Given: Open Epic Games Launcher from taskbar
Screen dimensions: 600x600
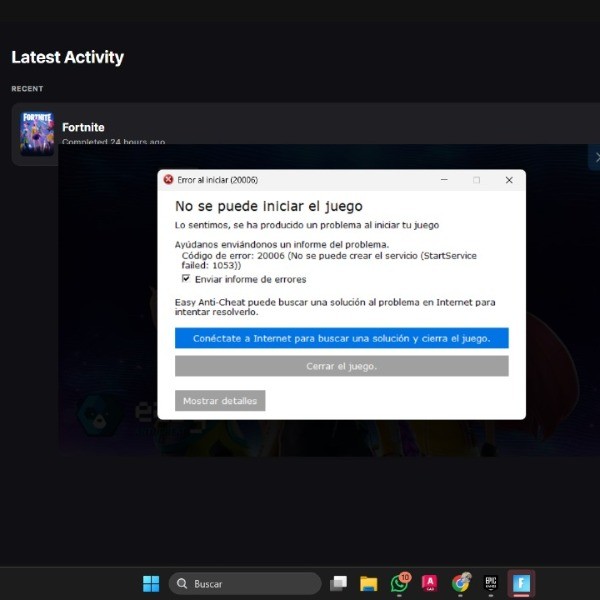Looking at the screenshot, I should [491, 583].
